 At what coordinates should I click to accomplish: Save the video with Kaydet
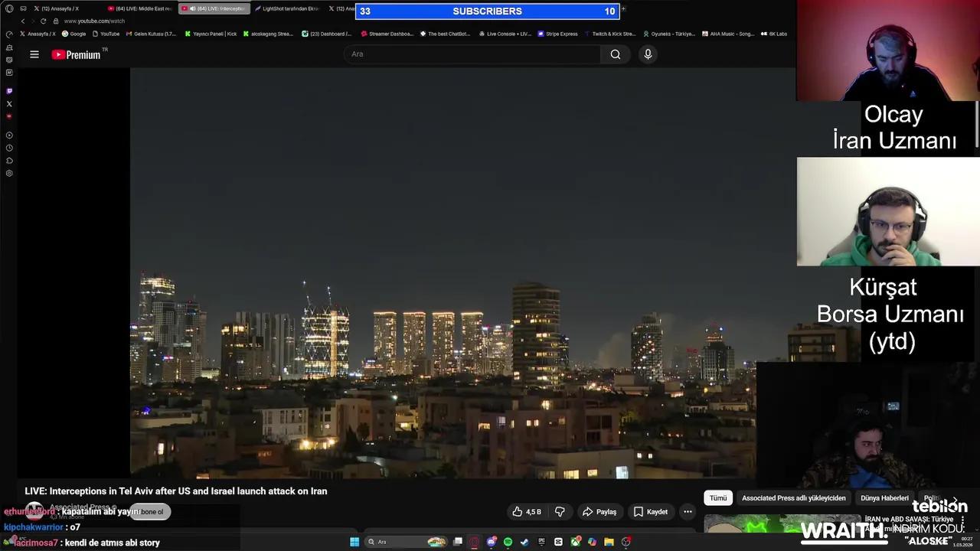click(651, 512)
